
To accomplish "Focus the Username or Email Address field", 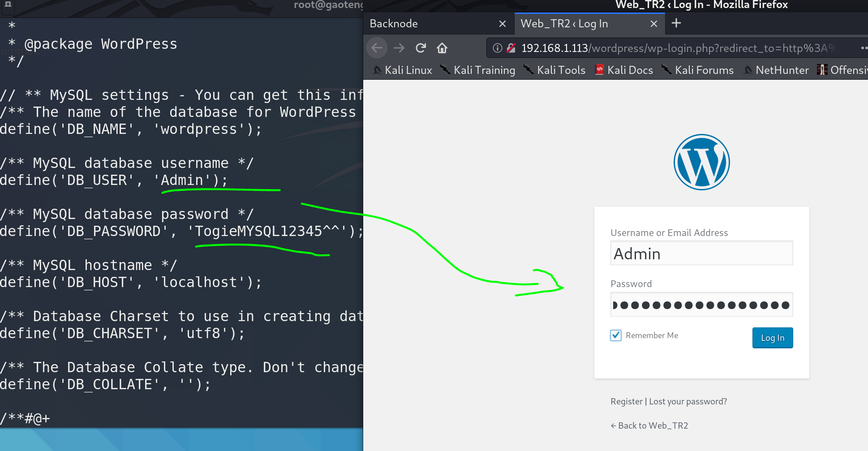I will click(701, 253).
